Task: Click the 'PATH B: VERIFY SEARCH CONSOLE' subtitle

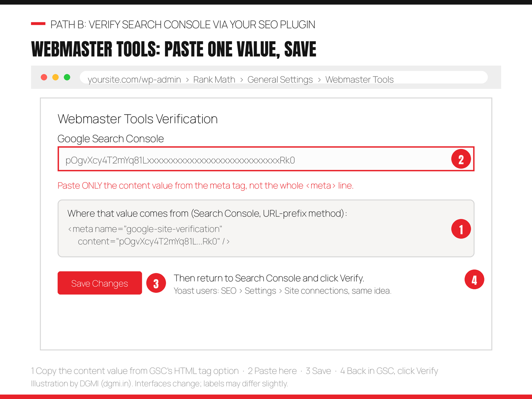Action: [183, 25]
